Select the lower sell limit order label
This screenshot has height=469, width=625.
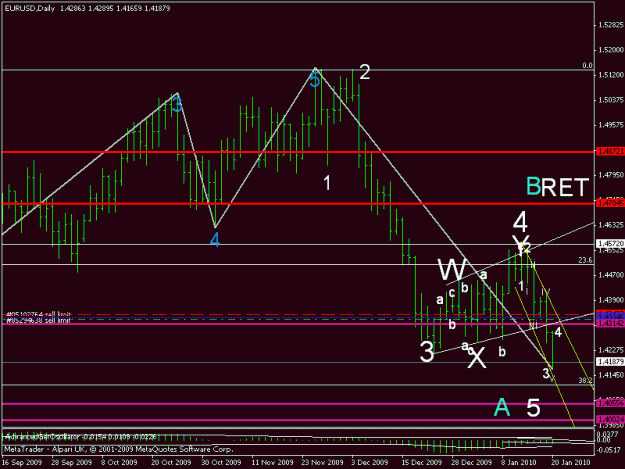[x=39, y=320]
